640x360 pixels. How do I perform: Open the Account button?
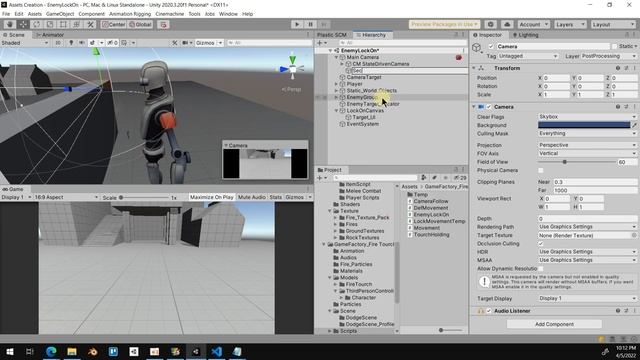click(533, 24)
